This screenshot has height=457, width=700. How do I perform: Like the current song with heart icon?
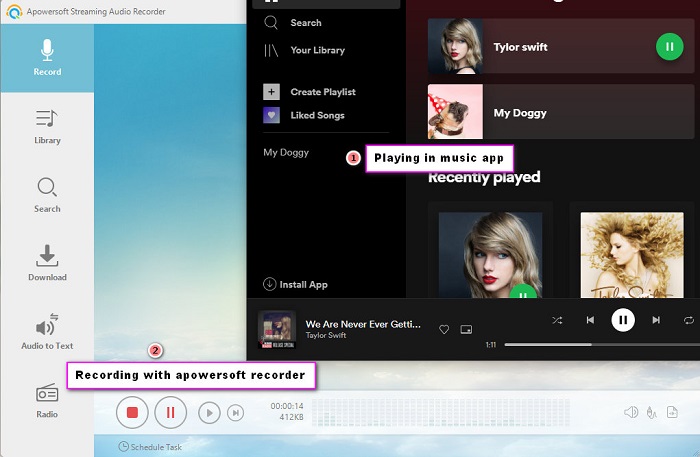[444, 329]
